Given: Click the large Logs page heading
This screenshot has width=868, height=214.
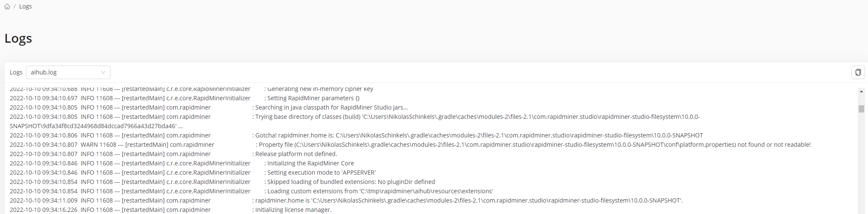Looking at the screenshot, I should coord(18,38).
